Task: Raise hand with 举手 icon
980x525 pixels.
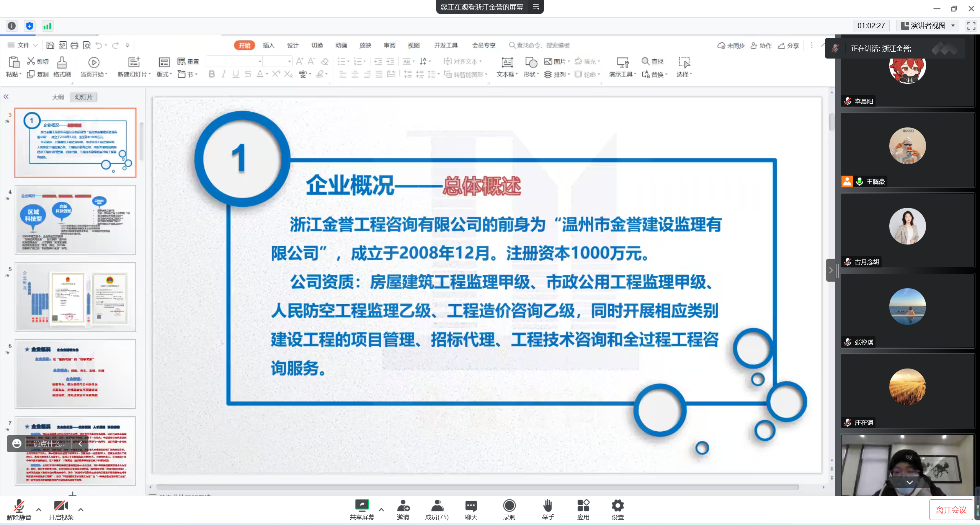Action: pos(548,510)
